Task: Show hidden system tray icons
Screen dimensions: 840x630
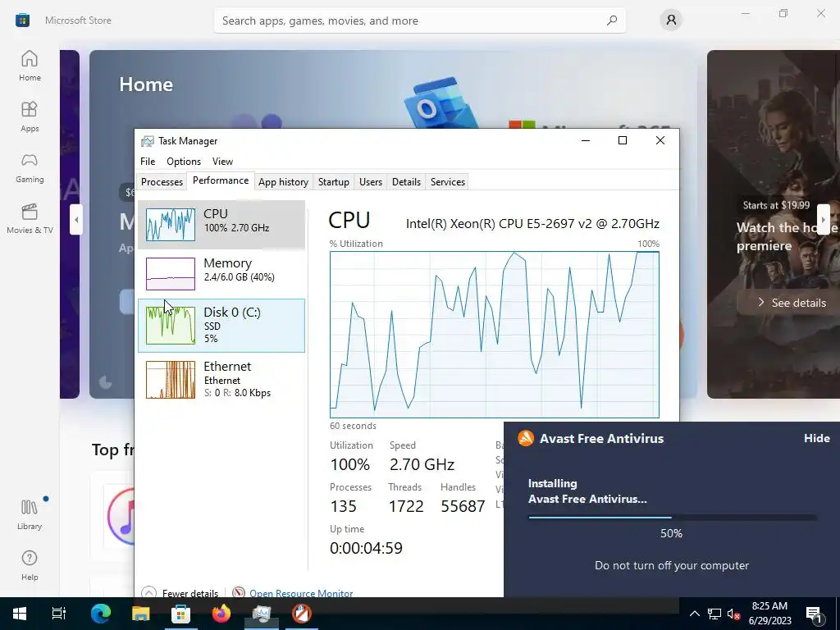Action: (694, 614)
